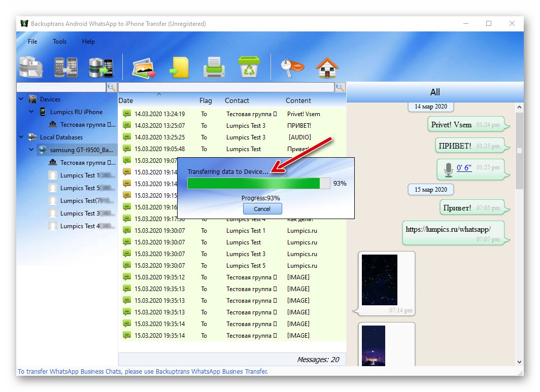Select Тестовая группа under Lumpics RU iPhone
This screenshot has width=540, height=392.
point(82,124)
